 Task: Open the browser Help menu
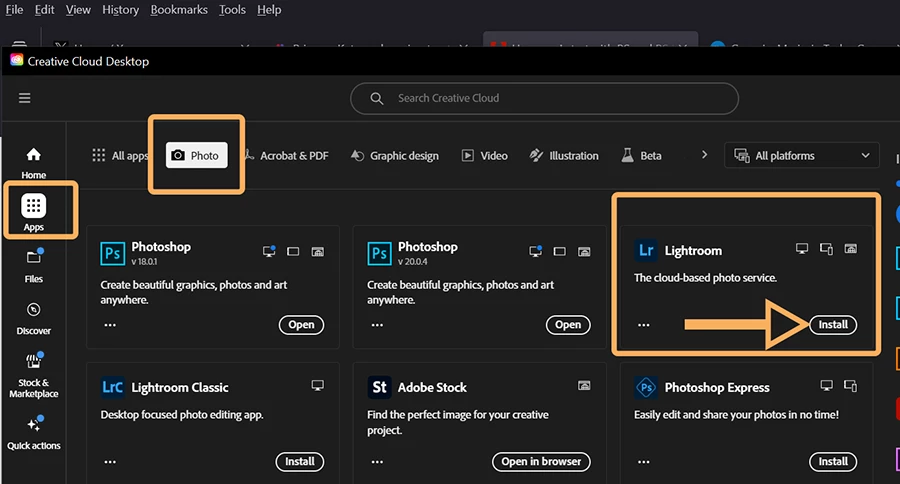point(269,10)
